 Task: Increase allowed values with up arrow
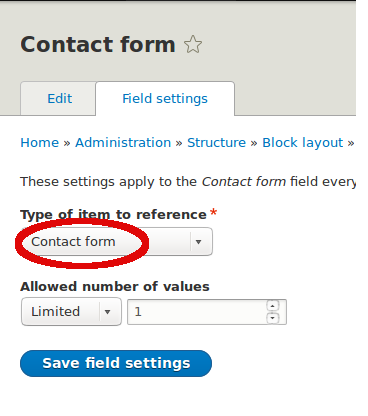tap(273, 306)
